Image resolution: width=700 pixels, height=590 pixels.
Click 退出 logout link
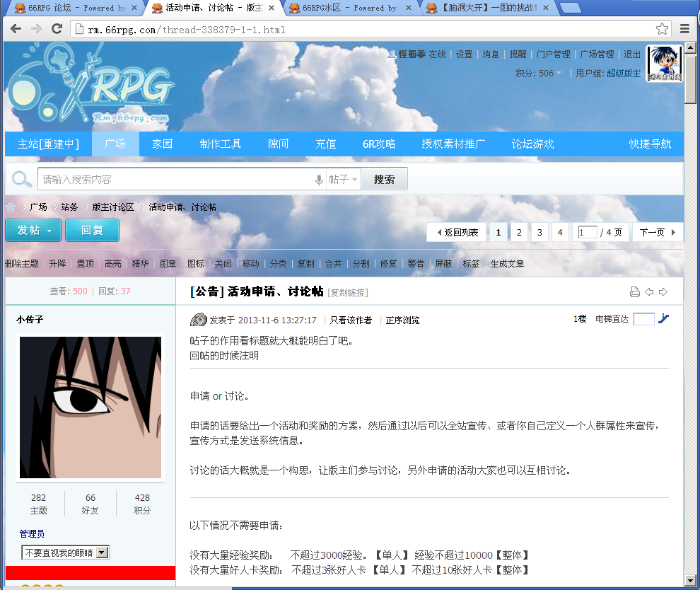pos(632,54)
